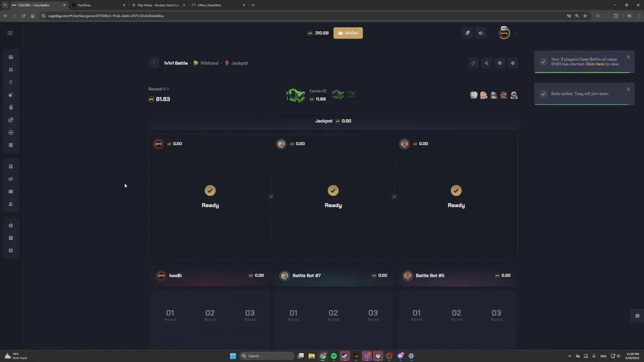Show hidden system tray icons
Screen dimensions: 644x362
tap(570, 356)
